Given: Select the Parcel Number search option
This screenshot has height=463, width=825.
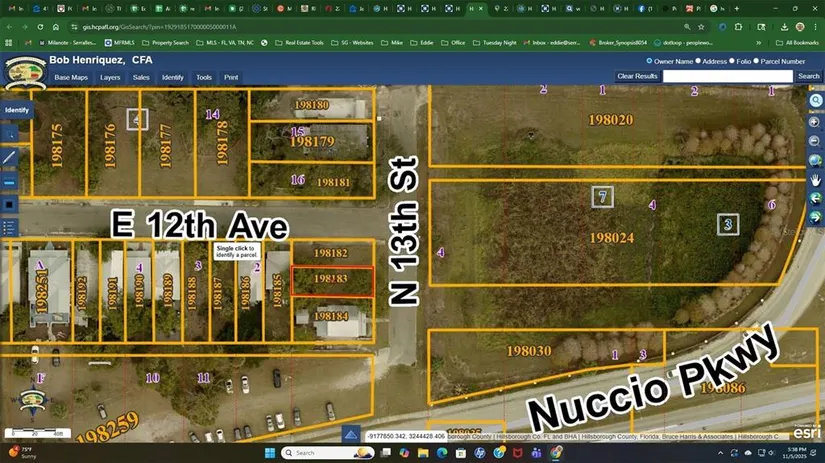Looking at the screenshot, I should (x=756, y=61).
